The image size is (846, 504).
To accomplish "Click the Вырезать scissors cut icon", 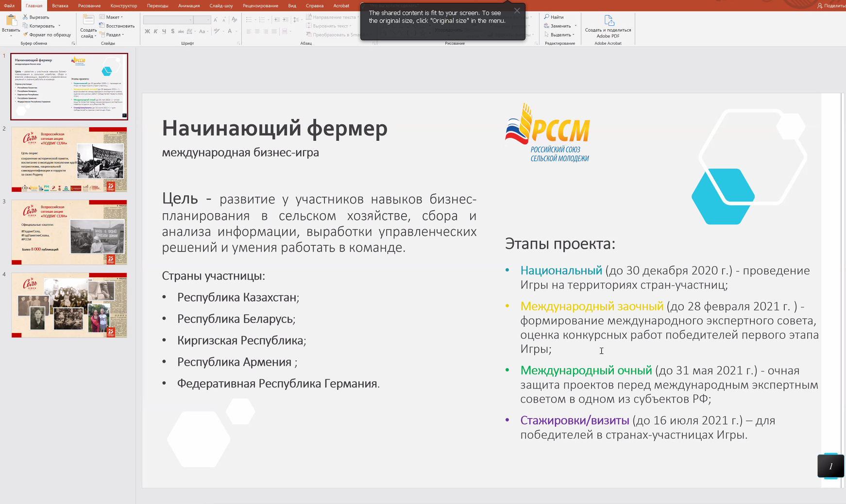I will 25,17.
